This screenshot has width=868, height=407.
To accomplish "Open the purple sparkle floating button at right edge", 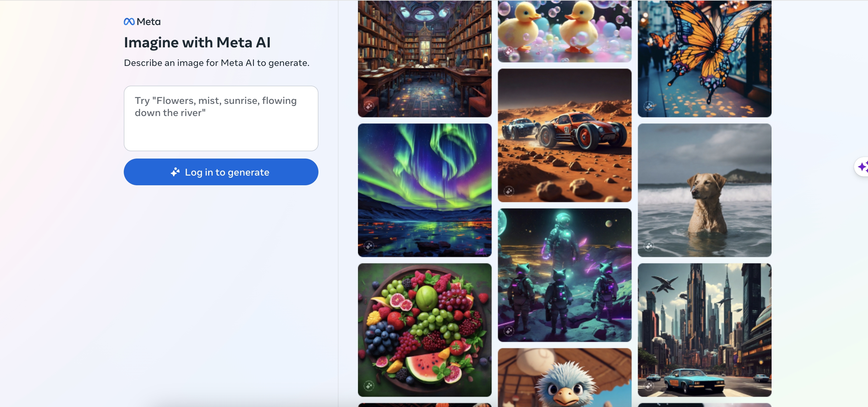I will [862, 167].
